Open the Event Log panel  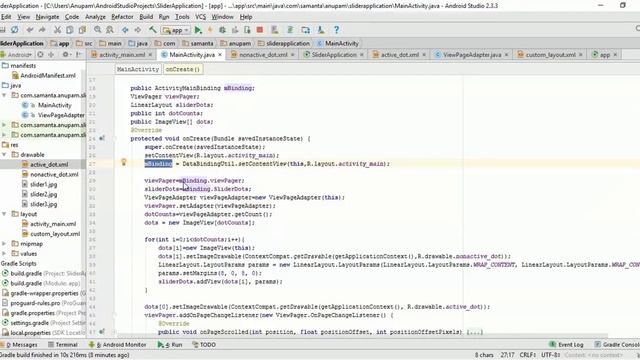pos(566,345)
